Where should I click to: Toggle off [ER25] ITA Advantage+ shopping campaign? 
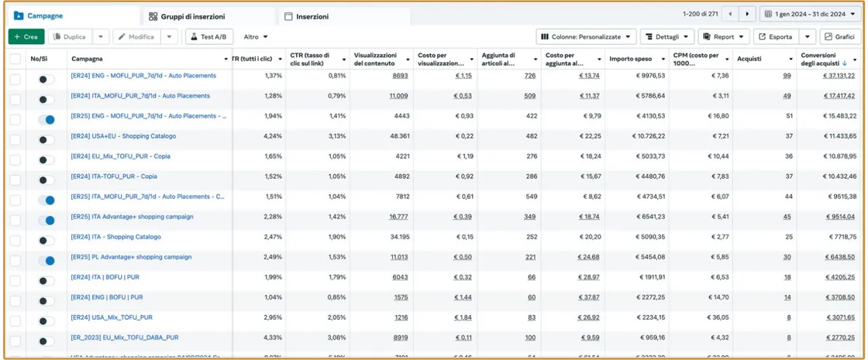[x=46, y=221]
